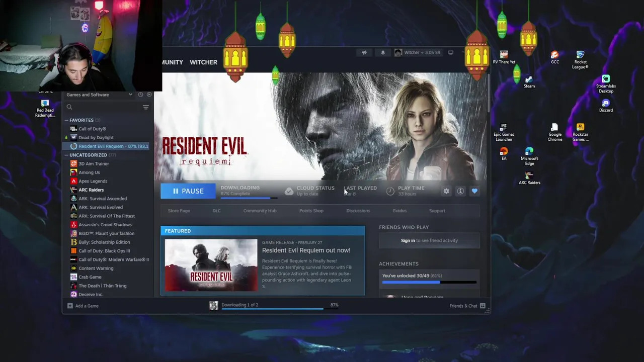This screenshot has height=362, width=644.
Task: Pause the Resident Evil Requiem download
Action: (188, 191)
